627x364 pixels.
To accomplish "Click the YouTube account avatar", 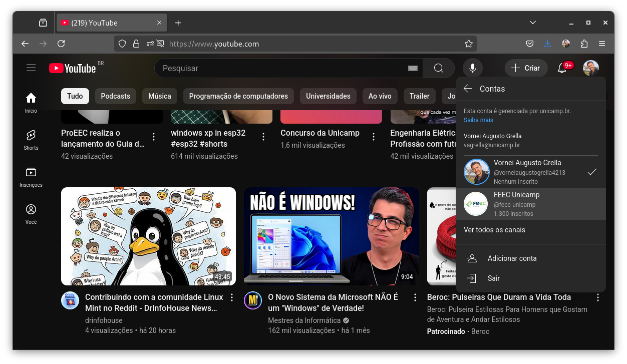I will 591,68.
